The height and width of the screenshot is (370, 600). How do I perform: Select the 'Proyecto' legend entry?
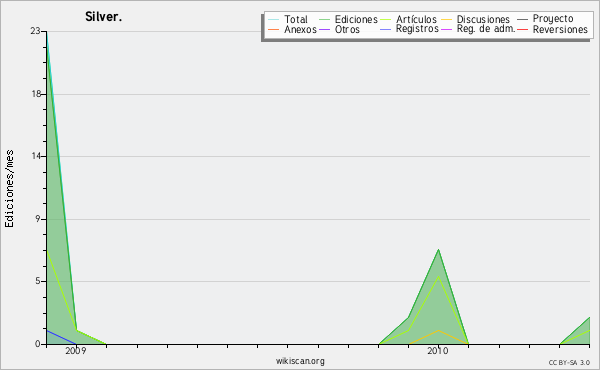pos(553,19)
